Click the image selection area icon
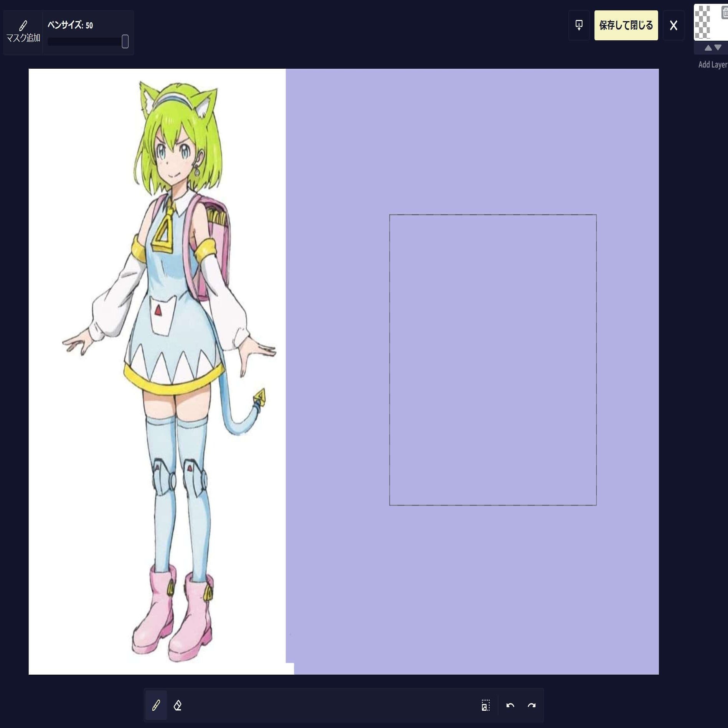The height and width of the screenshot is (728, 728). [486, 705]
